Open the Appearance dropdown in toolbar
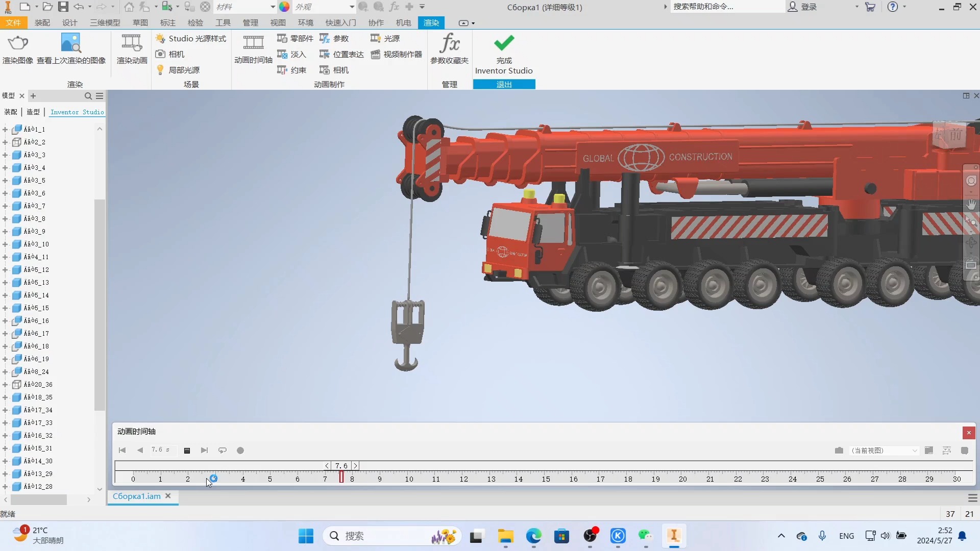Viewport: 980px width, 551px height. click(352, 7)
